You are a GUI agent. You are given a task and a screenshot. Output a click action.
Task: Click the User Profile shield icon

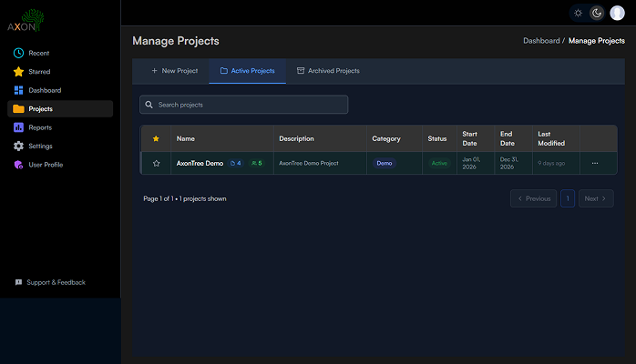tap(18, 165)
